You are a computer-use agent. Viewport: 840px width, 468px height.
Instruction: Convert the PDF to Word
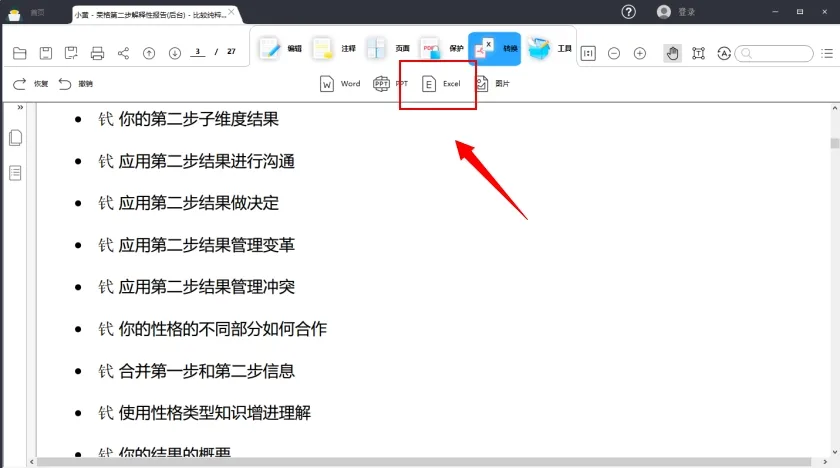click(x=340, y=84)
